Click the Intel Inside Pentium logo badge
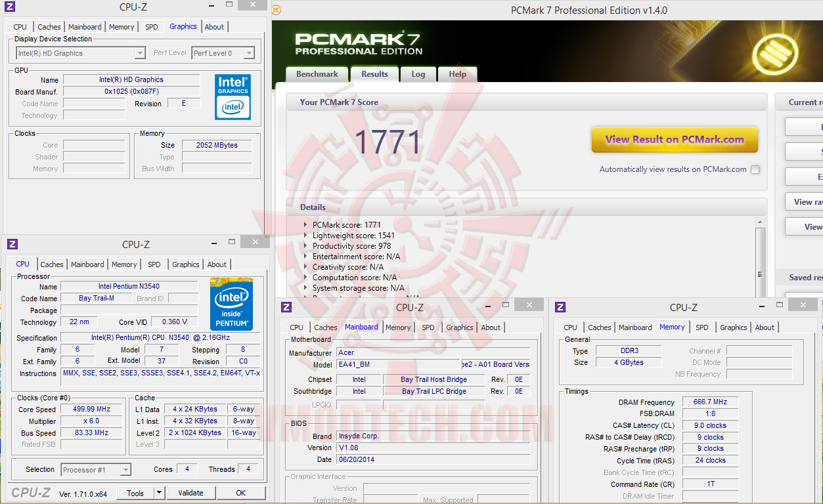The height and width of the screenshot is (504, 823). [231, 304]
